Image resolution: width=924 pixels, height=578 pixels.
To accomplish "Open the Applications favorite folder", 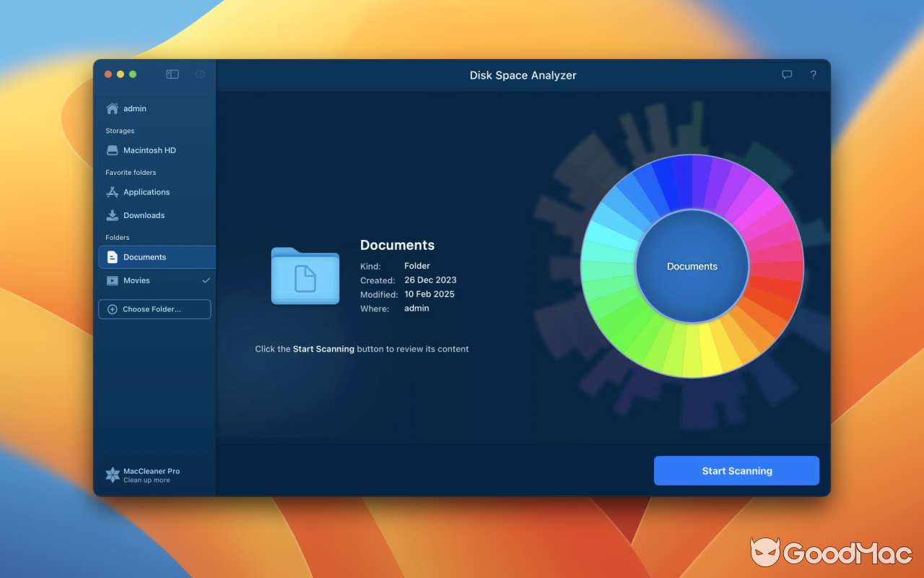I will pyautogui.click(x=112, y=191).
